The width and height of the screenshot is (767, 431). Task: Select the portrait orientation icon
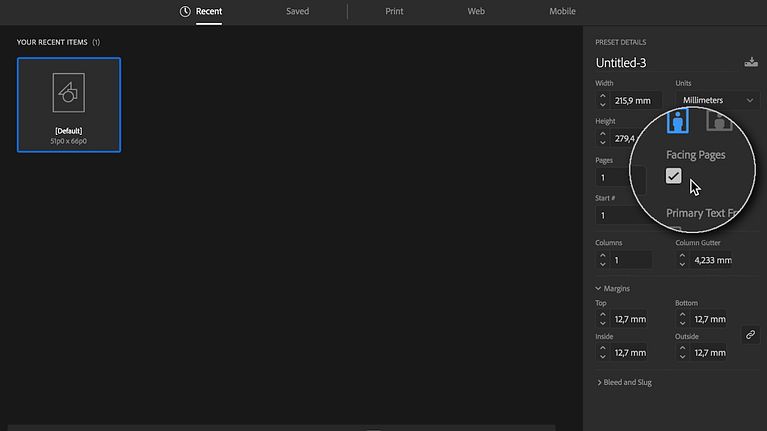pos(677,121)
